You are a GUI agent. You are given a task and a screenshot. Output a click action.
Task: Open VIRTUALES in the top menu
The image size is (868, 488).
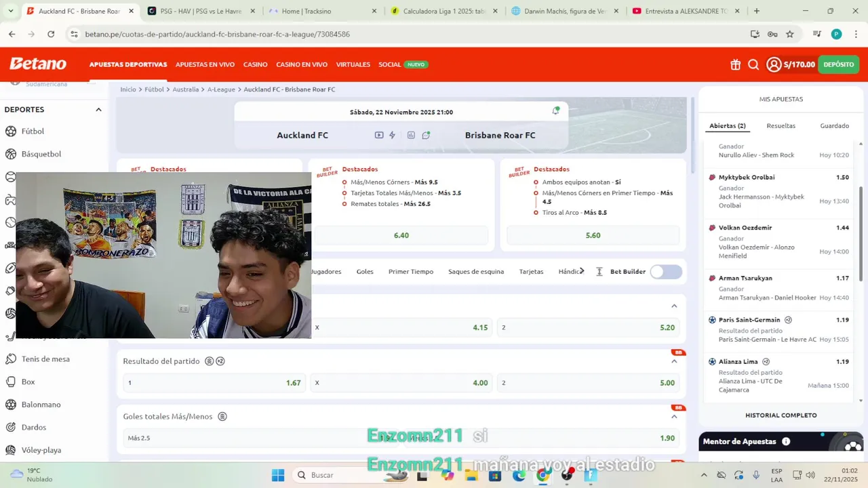point(353,64)
